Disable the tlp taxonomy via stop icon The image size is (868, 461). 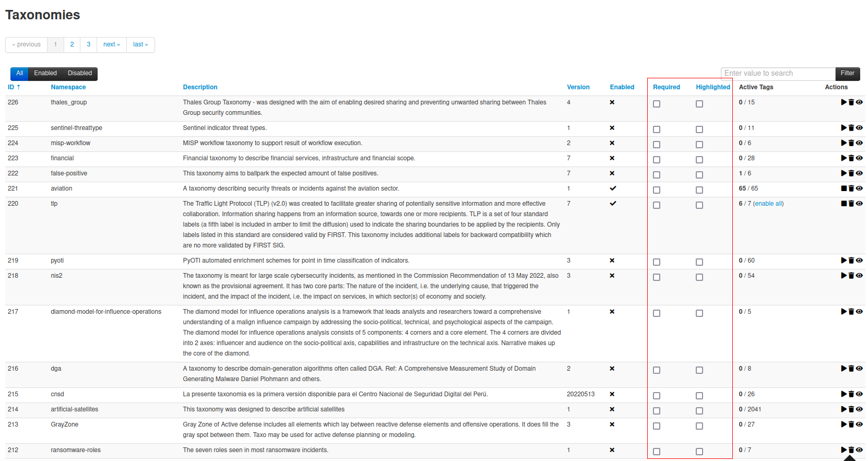[x=844, y=204]
